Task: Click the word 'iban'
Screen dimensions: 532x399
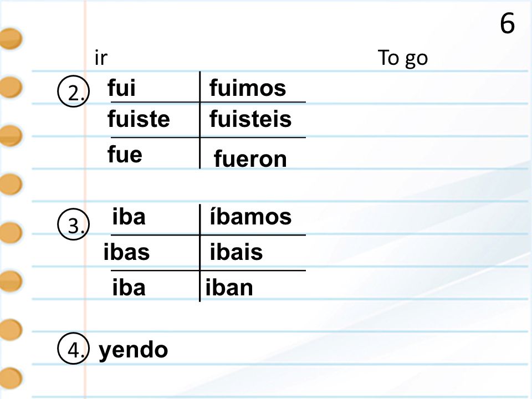Action: tap(229, 288)
